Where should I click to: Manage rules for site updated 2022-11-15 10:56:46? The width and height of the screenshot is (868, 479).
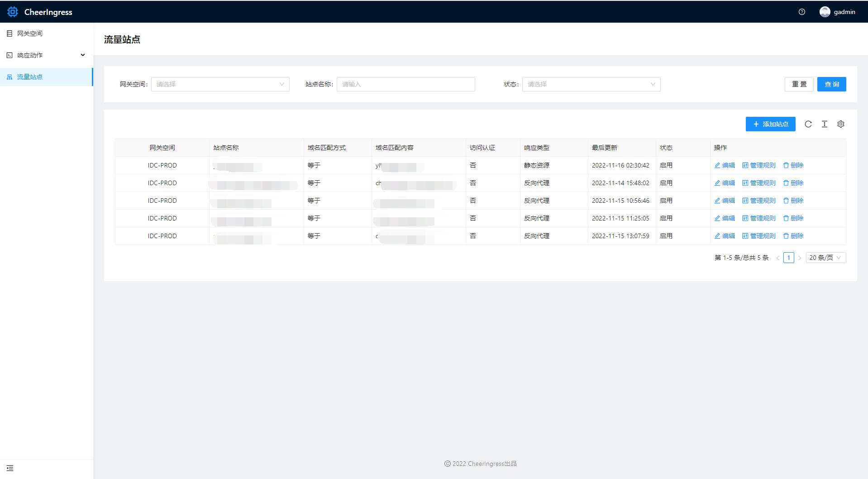tap(759, 201)
